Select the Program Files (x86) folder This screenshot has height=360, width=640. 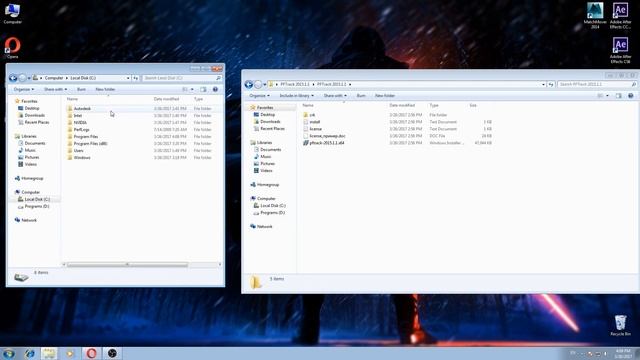pos(90,144)
